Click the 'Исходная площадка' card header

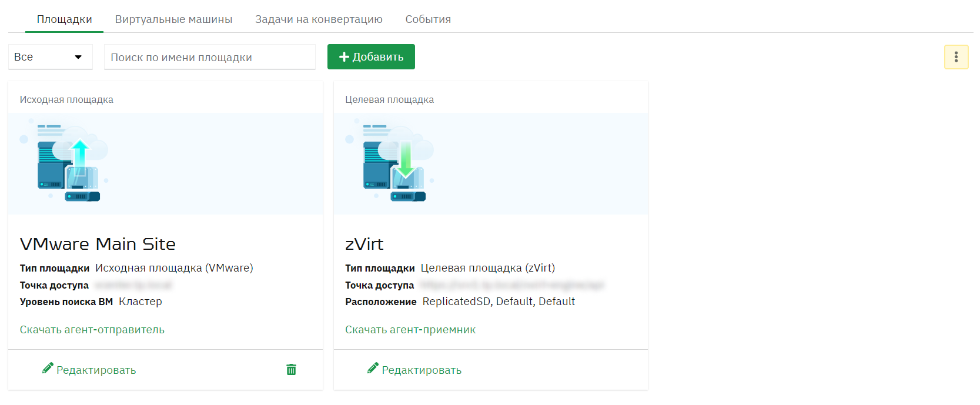[x=66, y=100]
